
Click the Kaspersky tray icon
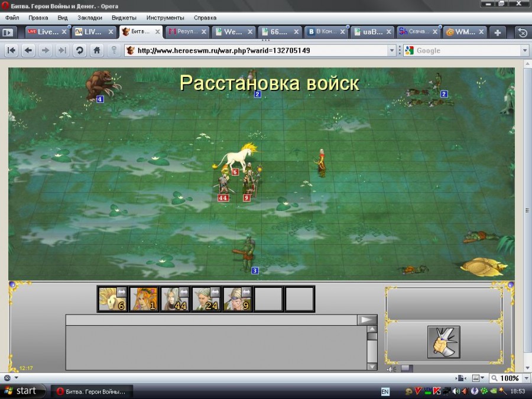coord(437,391)
